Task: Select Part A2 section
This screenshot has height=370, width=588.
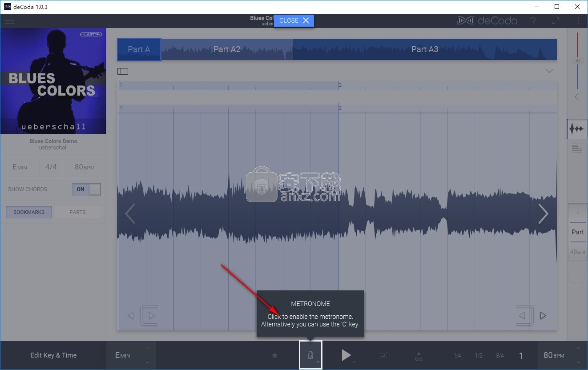Action: coord(227,49)
